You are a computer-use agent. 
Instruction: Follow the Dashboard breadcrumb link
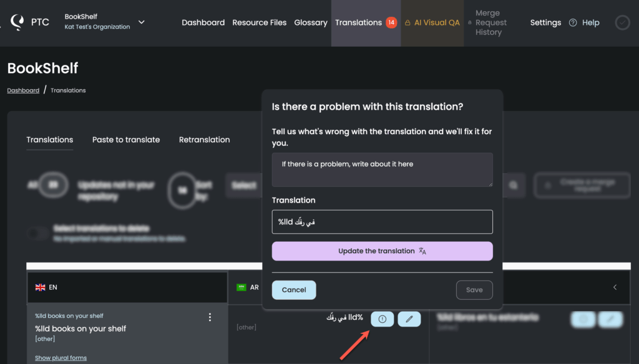coord(23,90)
